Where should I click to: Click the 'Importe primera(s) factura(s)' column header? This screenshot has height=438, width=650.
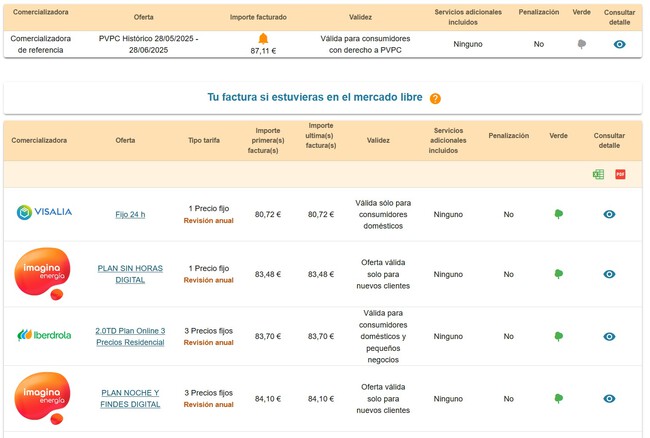pyautogui.click(x=267, y=140)
